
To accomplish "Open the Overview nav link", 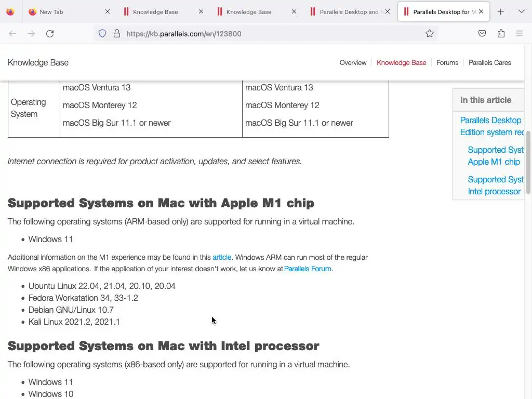I will (353, 63).
